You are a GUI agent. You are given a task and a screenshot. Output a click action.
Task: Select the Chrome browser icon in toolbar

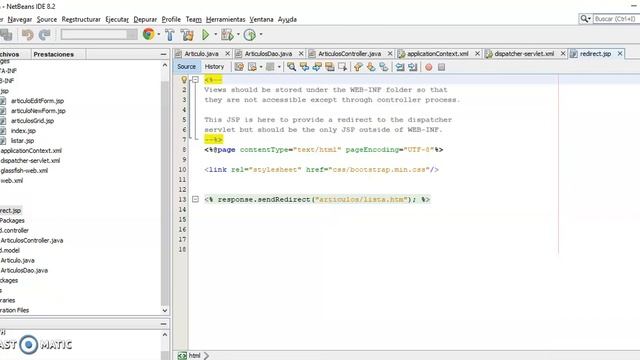149,35
